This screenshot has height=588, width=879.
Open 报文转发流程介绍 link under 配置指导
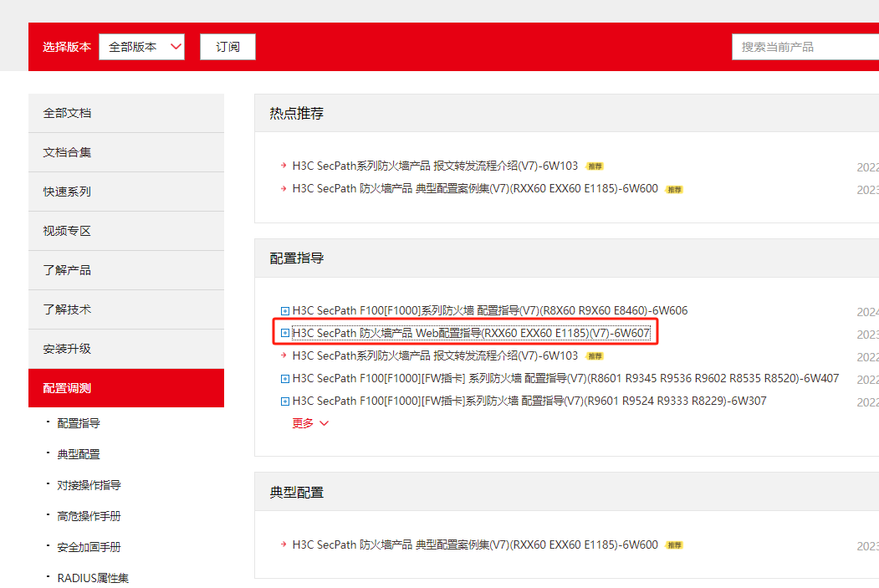click(x=435, y=356)
